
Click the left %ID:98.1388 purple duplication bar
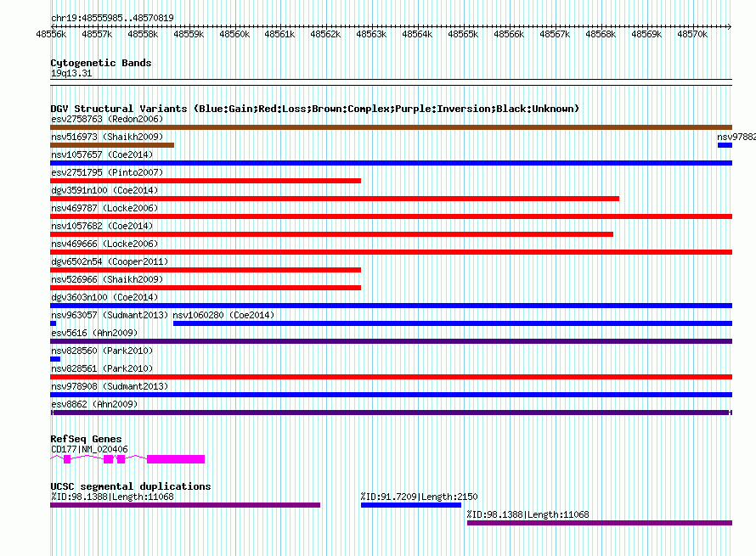click(x=185, y=505)
